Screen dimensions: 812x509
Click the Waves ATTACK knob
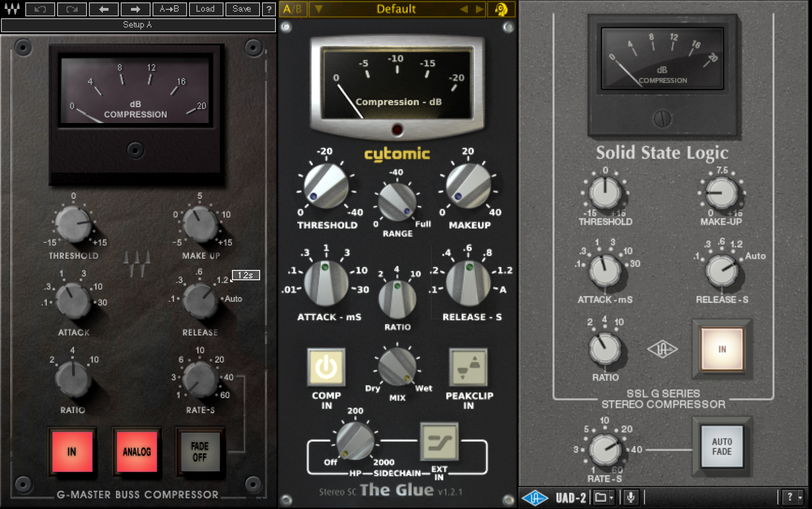click(x=73, y=301)
